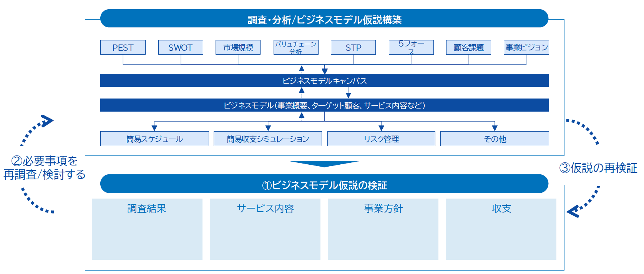Select the 調査結果 panel

point(147,229)
